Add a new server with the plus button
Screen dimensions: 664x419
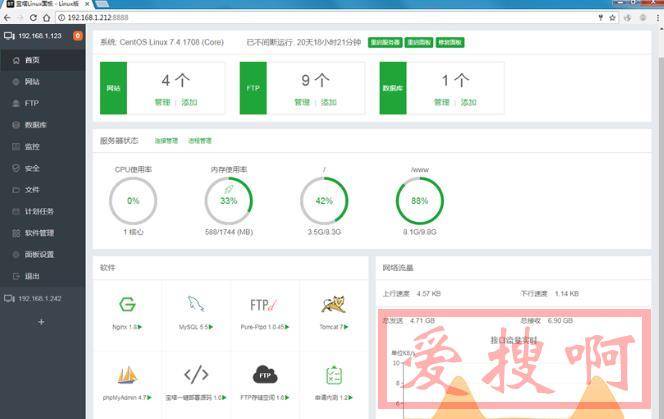point(41,322)
